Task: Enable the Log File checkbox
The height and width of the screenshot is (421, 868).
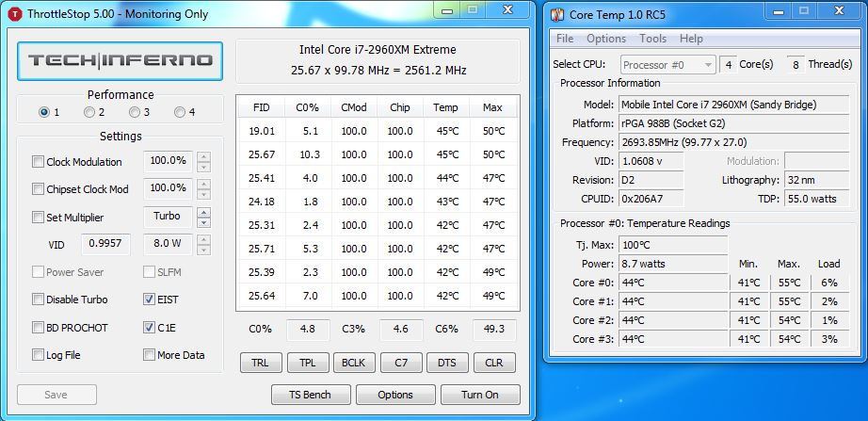Action: 38,354
